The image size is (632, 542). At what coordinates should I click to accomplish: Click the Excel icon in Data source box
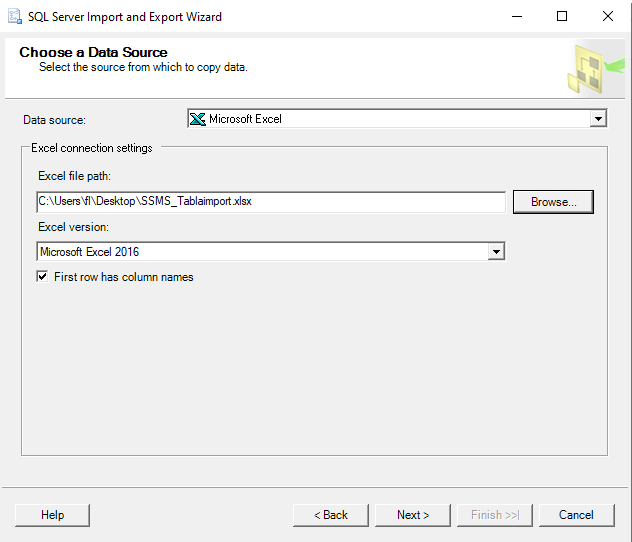(198, 119)
